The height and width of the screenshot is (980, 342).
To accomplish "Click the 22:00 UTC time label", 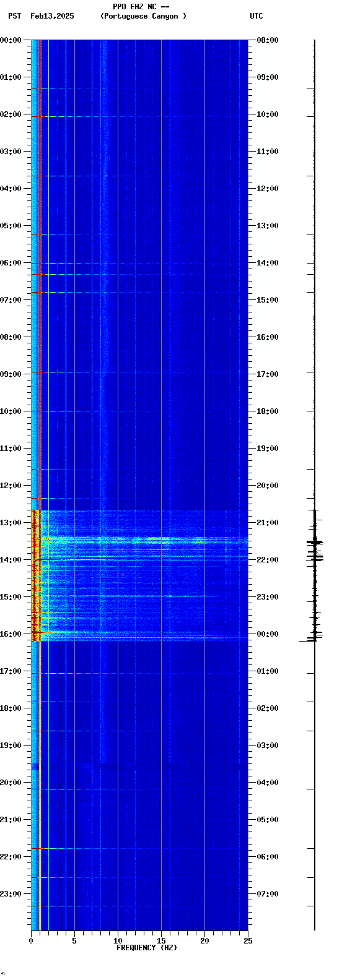I will click(267, 560).
